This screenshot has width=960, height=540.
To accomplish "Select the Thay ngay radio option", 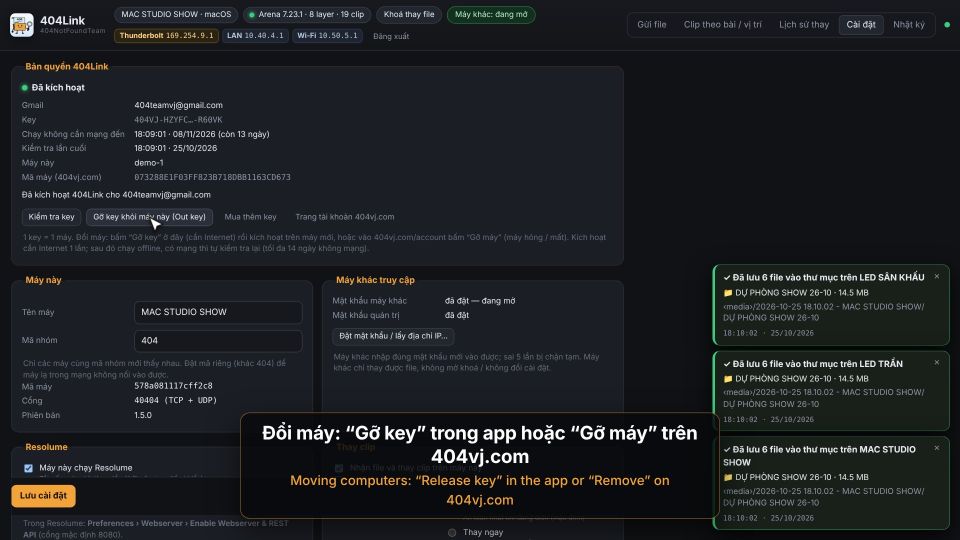I will (x=452, y=532).
